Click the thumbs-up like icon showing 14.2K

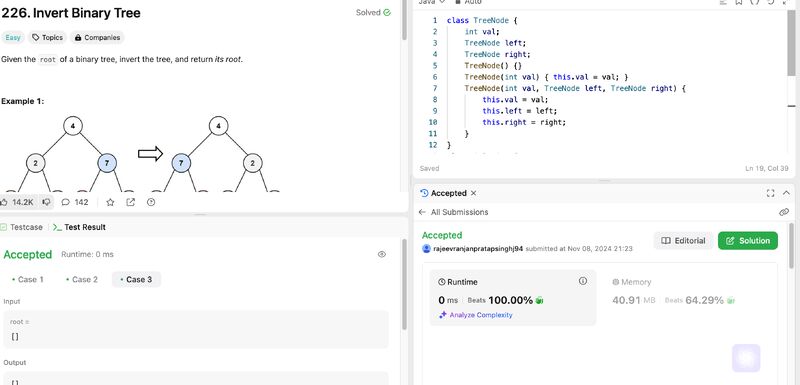pos(4,202)
